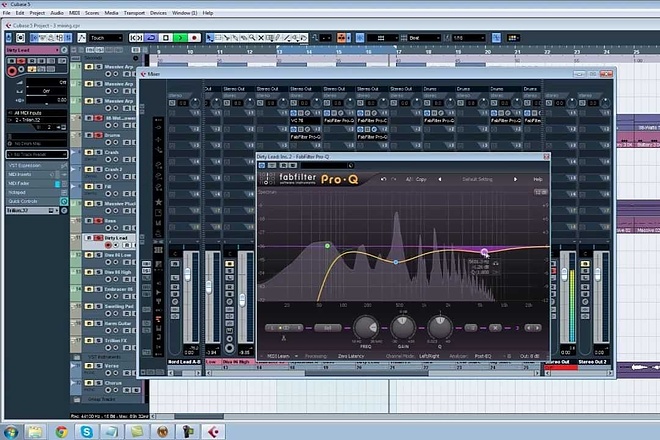
Task: Click the inspector monitor button
Action: pos(21,69)
